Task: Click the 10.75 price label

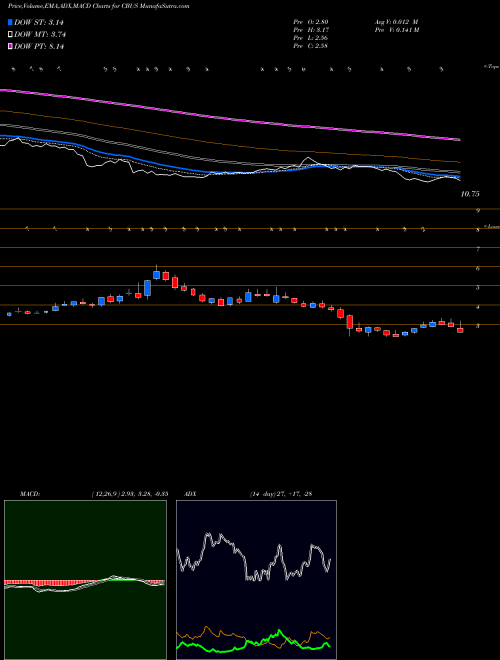Action: 470,194
